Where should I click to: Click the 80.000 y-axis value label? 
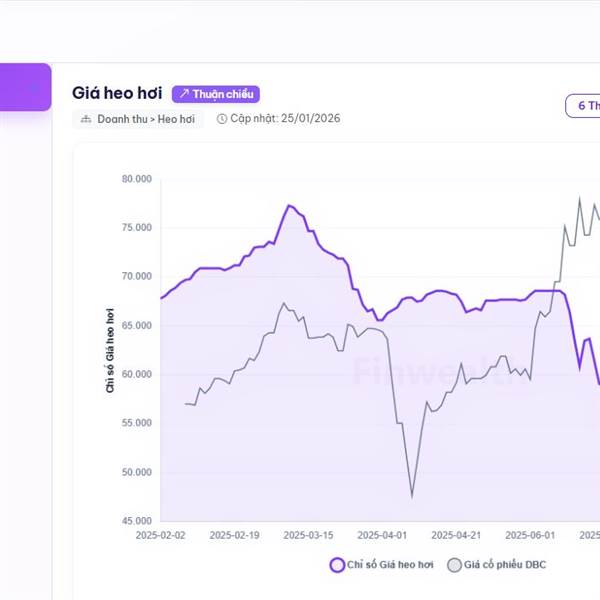pyautogui.click(x=136, y=179)
